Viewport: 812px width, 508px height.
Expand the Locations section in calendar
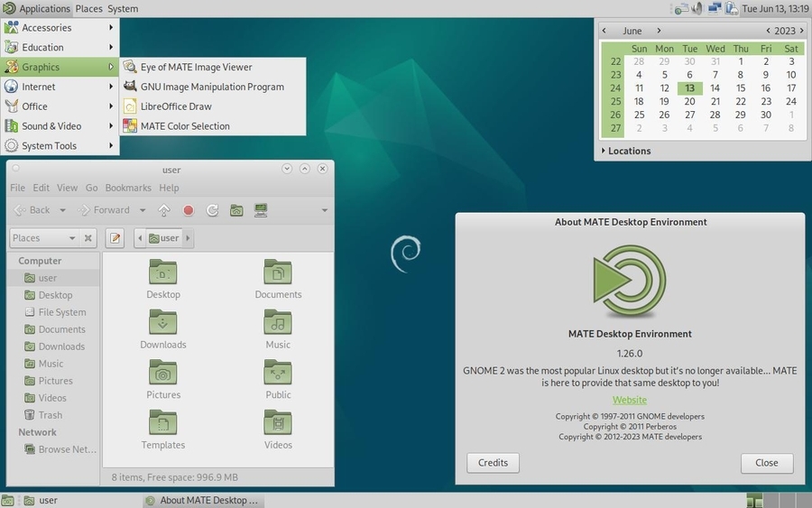click(x=626, y=151)
